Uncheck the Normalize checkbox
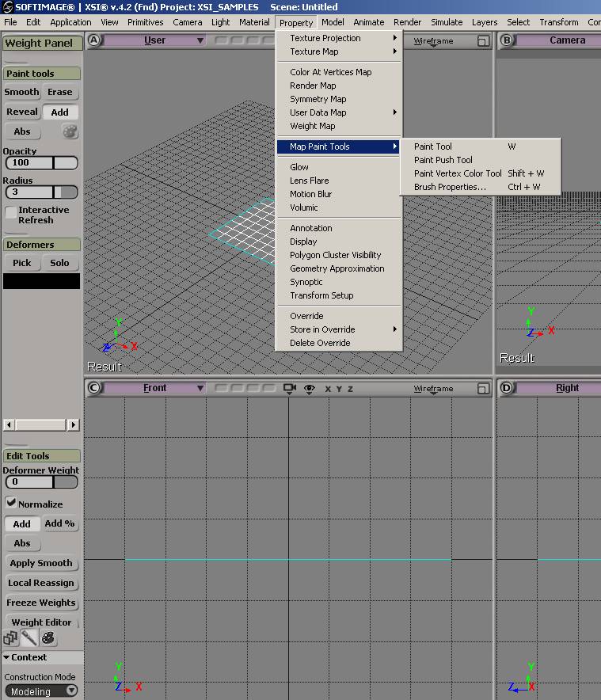The width and height of the screenshot is (601, 700). click(11, 503)
